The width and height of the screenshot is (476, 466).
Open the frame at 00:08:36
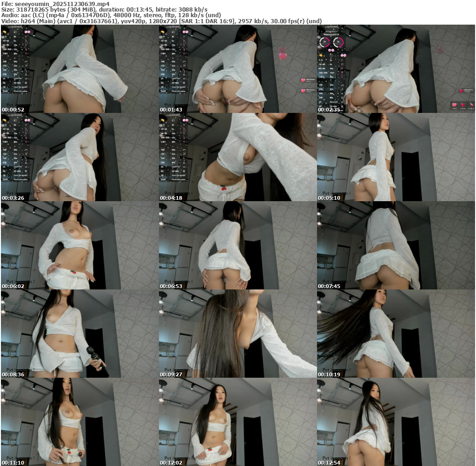(x=79, y=334)
